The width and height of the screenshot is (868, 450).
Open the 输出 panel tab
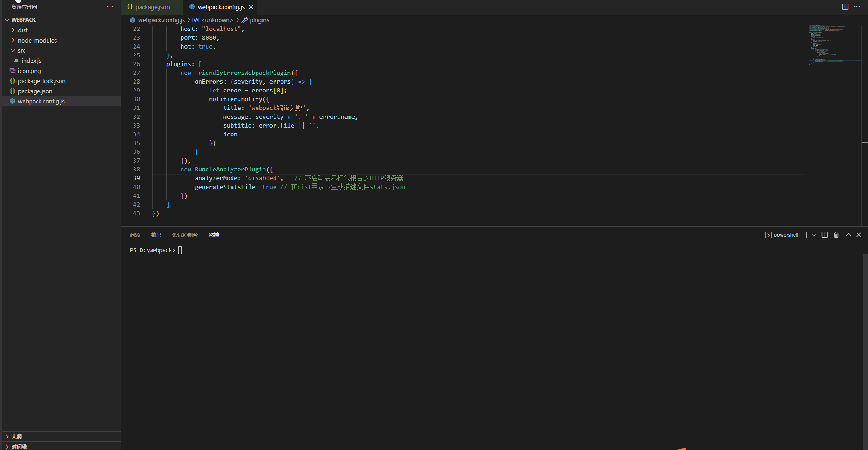point(156,235)
